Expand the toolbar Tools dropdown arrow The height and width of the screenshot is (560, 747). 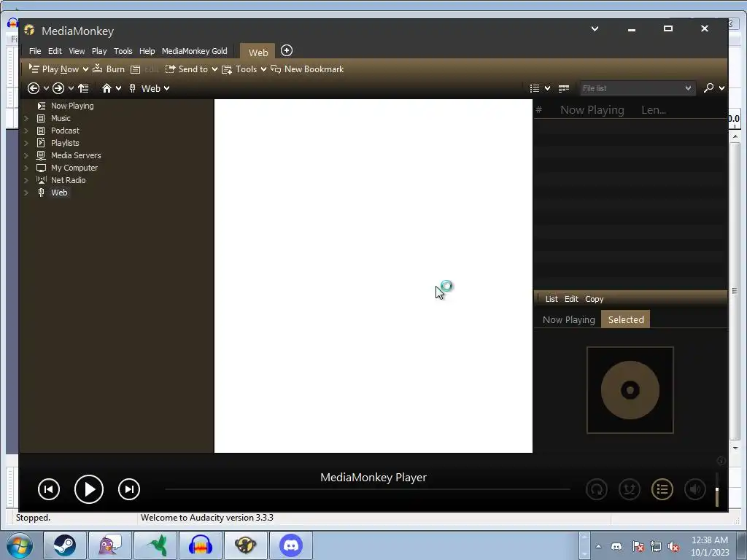click(263, 69)
